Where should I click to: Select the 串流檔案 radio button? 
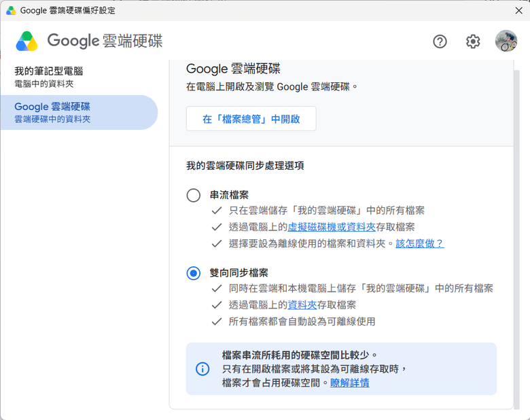[x=194, y=195]
